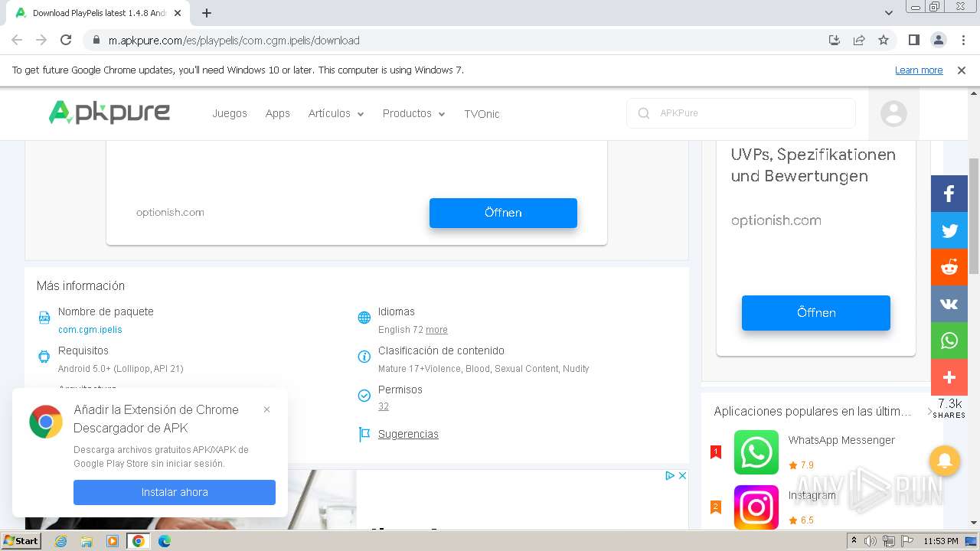
Task: Open a new browser tab
Action: 207,13
